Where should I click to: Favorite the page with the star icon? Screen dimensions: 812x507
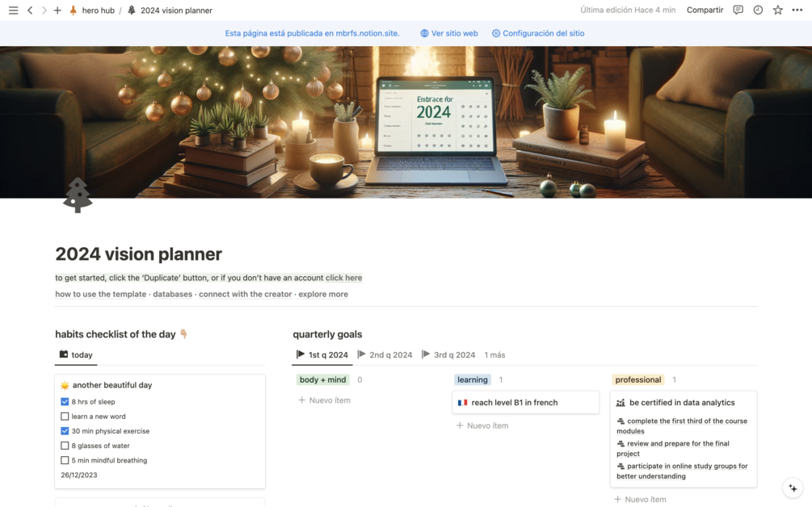pos(776,10)
